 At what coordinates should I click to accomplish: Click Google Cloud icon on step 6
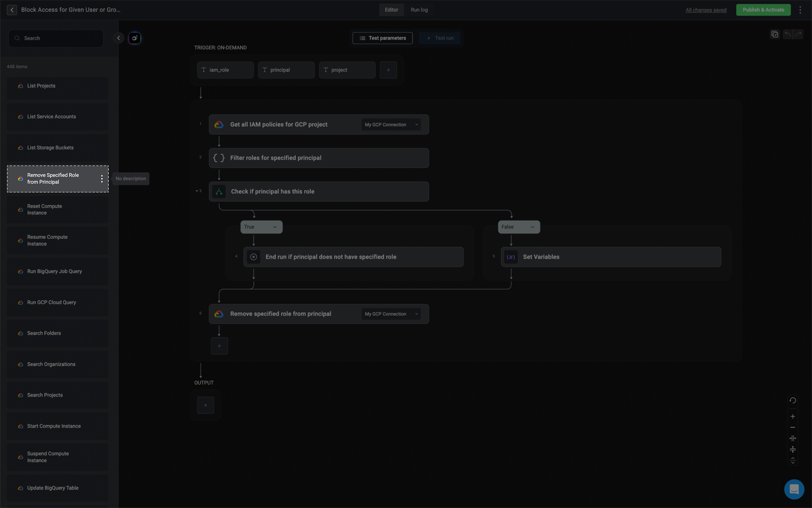pos(219,314)
